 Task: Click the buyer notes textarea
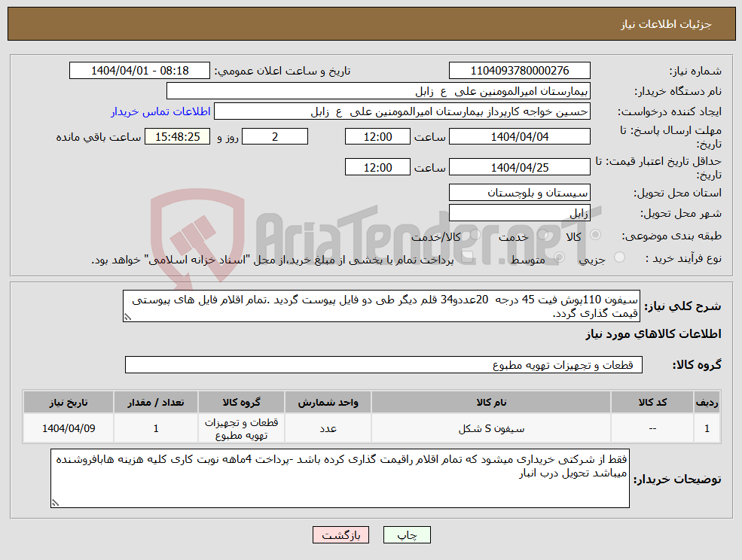pos(340,478)
